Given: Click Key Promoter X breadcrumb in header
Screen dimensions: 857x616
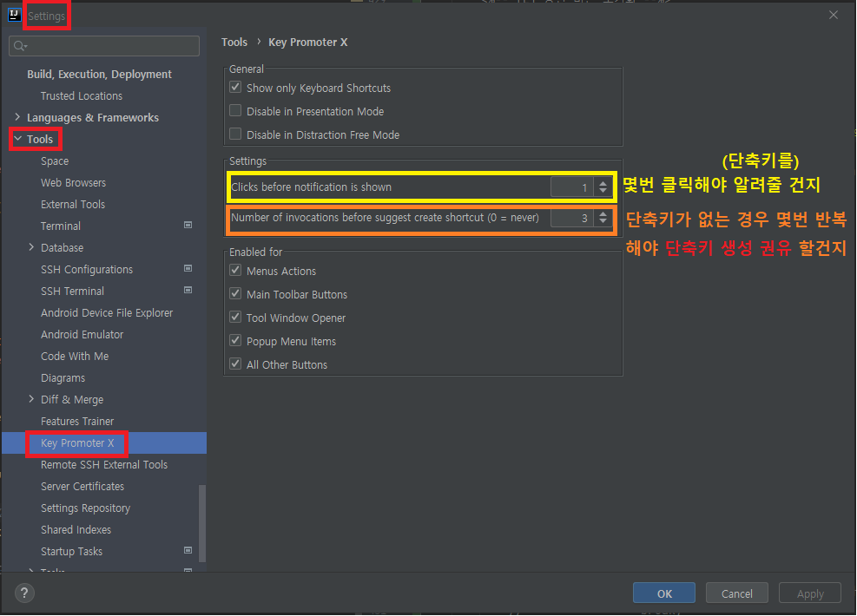Looking at the screenshot, I should click(x=307, y=42).
